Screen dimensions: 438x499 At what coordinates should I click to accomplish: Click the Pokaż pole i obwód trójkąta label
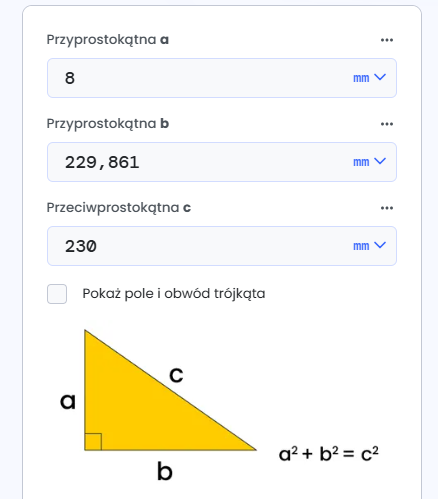tap(174, 294)
